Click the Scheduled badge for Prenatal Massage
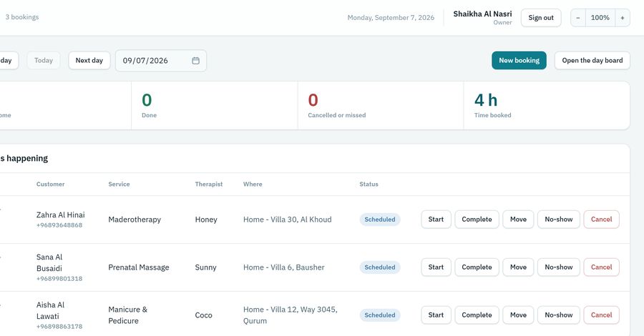This screenshot has height=336, width=644. [380, 267]
